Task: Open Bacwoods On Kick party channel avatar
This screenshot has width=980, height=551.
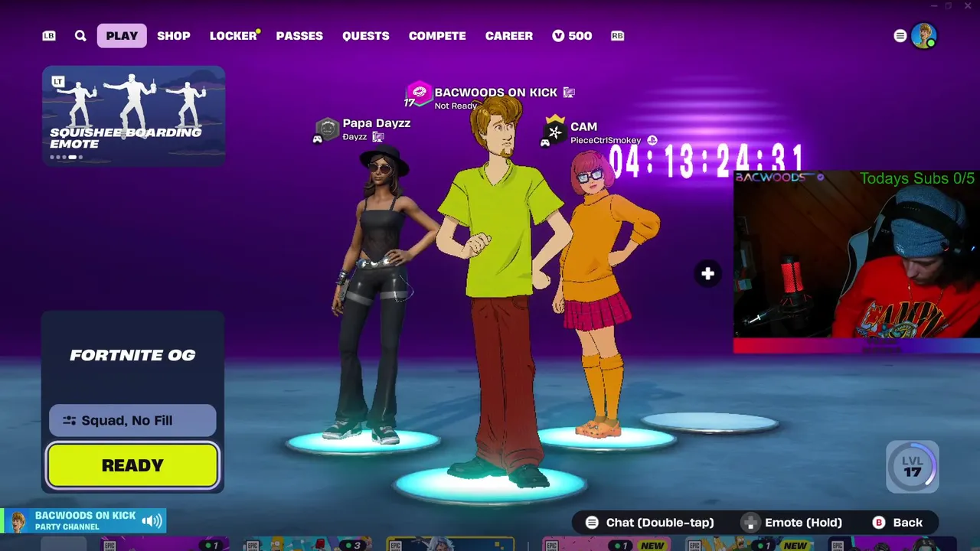Action: point(18,521)
